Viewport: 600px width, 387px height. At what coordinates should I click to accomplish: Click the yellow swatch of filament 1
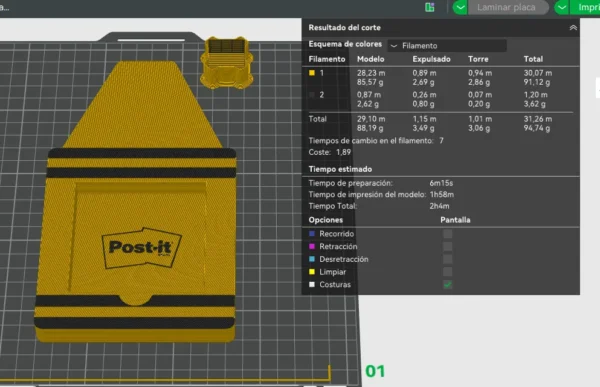[x=312, y=73]
